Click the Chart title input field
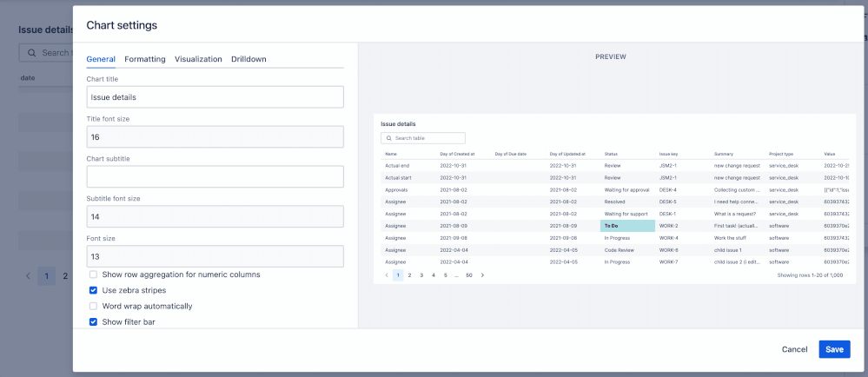868x377 pixels. [x=215, y=97]
